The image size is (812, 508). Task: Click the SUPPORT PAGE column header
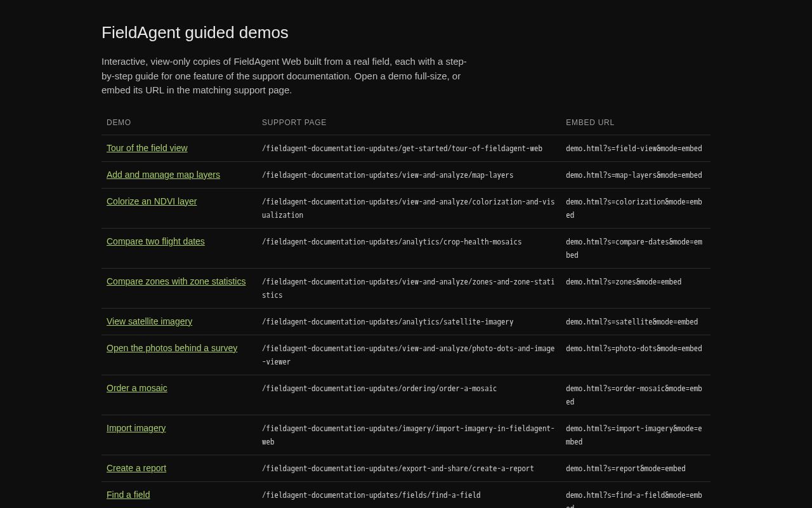tap(294, 123)
